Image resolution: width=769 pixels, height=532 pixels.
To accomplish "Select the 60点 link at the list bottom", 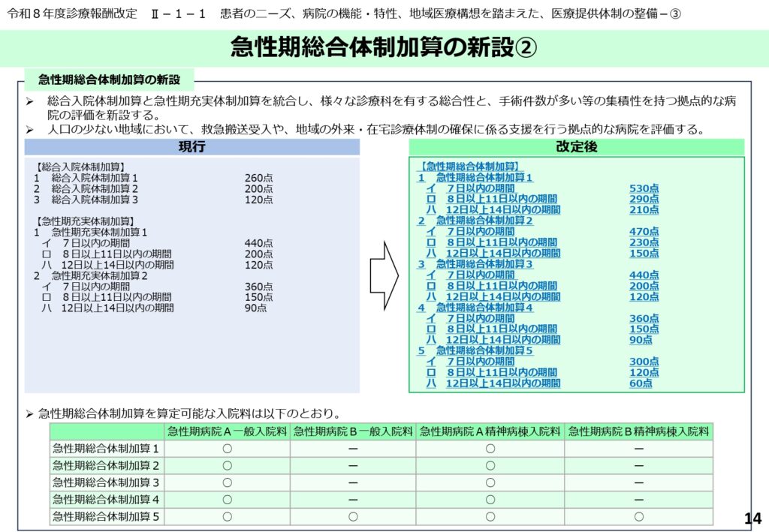I will point(641,383).
